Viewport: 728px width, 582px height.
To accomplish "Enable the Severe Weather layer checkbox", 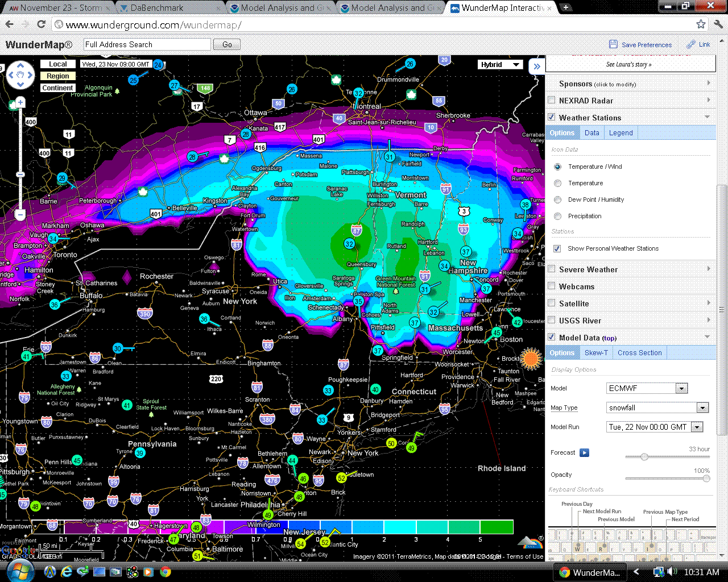I will tap(551, 269).
